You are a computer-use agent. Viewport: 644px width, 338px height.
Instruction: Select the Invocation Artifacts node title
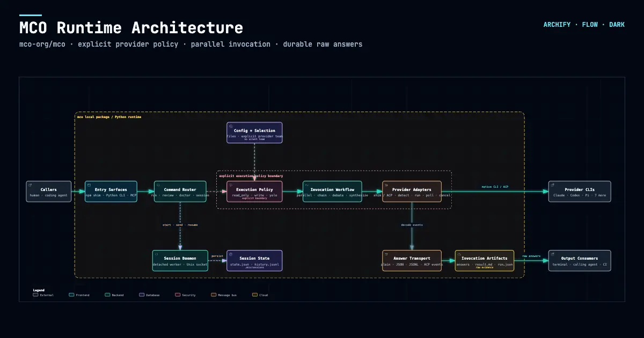tap(485, 259)
